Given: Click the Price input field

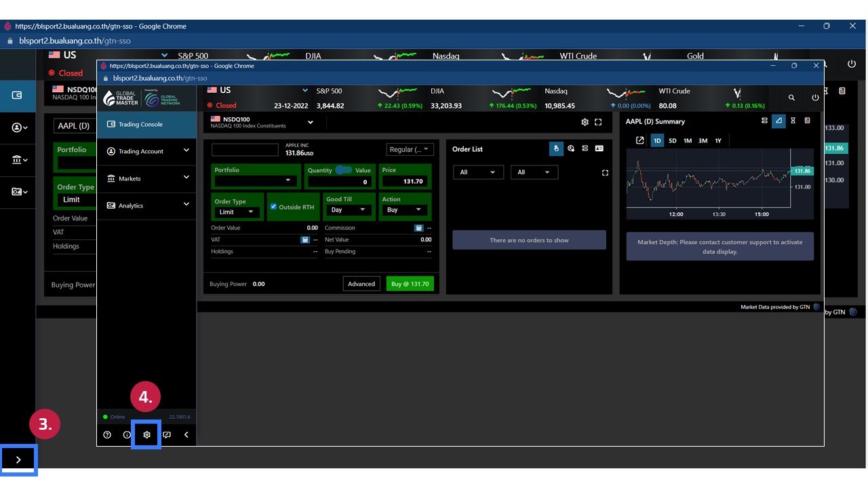Looking at the screenshot, I should pos(406,181).
